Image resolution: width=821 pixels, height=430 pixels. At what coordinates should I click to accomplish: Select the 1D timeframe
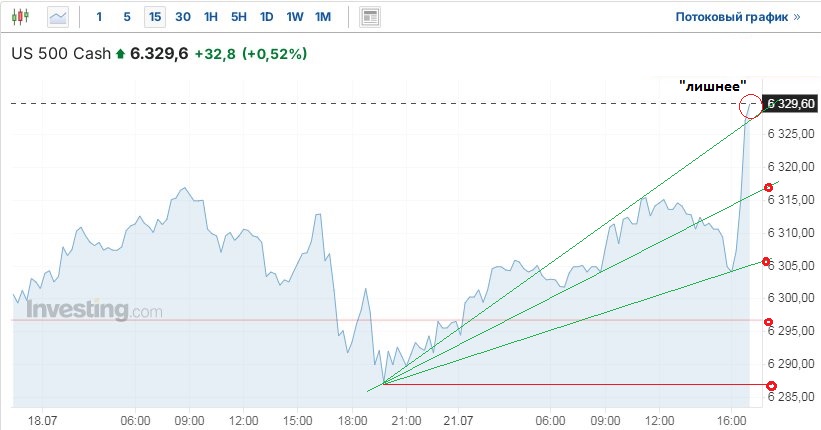tap(267, 17)
